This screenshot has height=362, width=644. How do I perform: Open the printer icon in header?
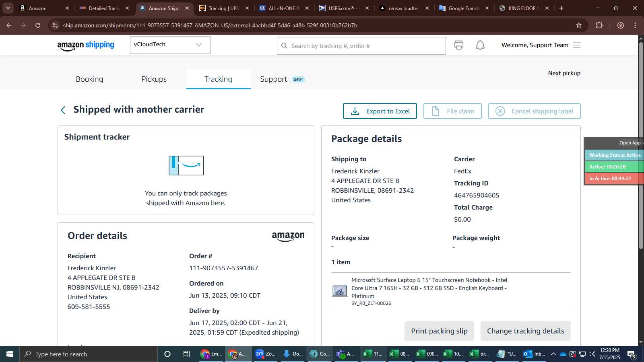[x=459, y=45]
